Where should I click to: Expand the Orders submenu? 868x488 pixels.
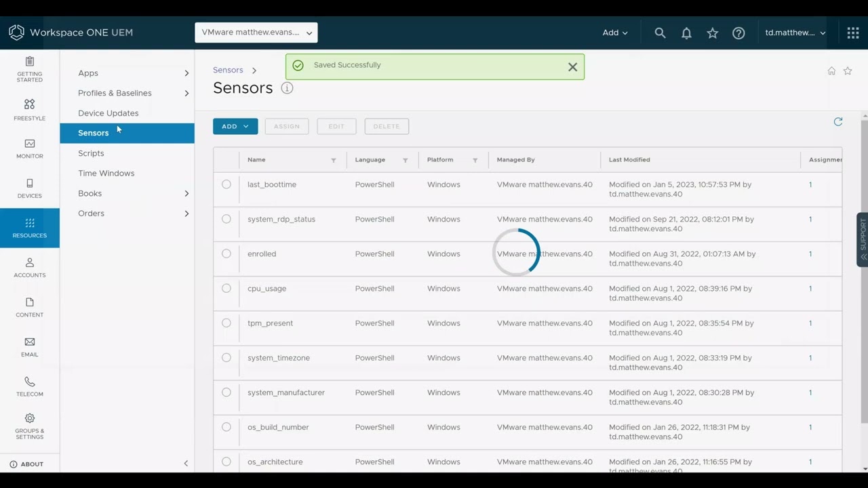click(186, 213)
